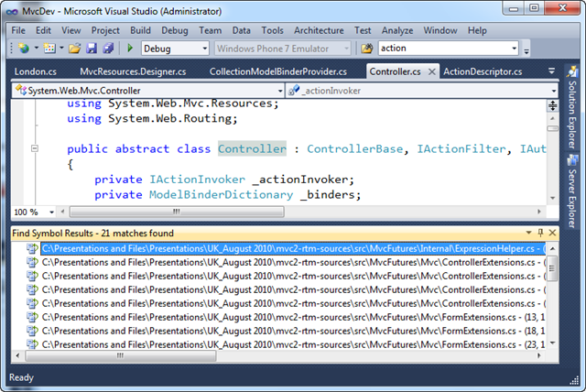Switch to CollectionModelBinderProvider.cs tab

coord(278,71)
